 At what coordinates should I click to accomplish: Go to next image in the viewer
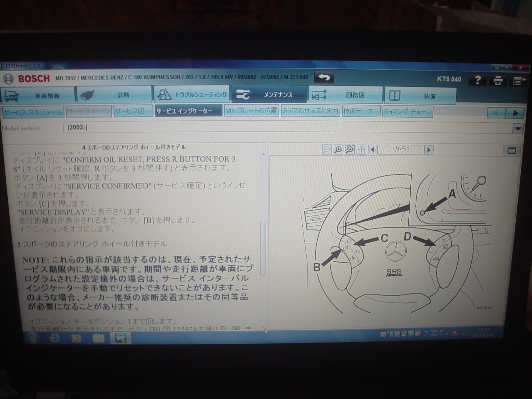coord(429,150)
